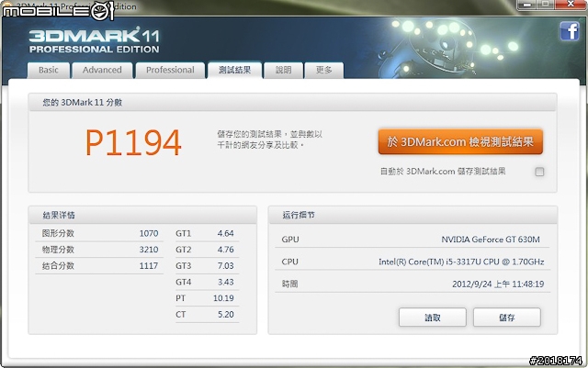Click the orange 3DMark.com view results button

click(x=460, y=141)
